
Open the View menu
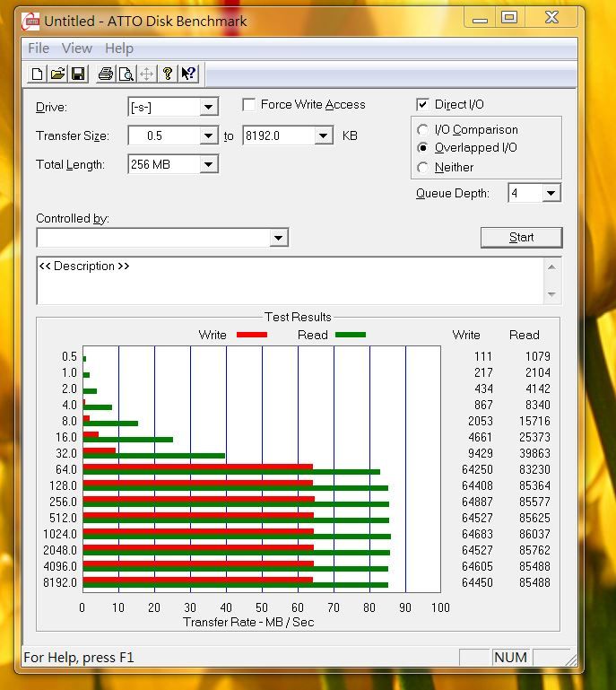click(77, 48)
